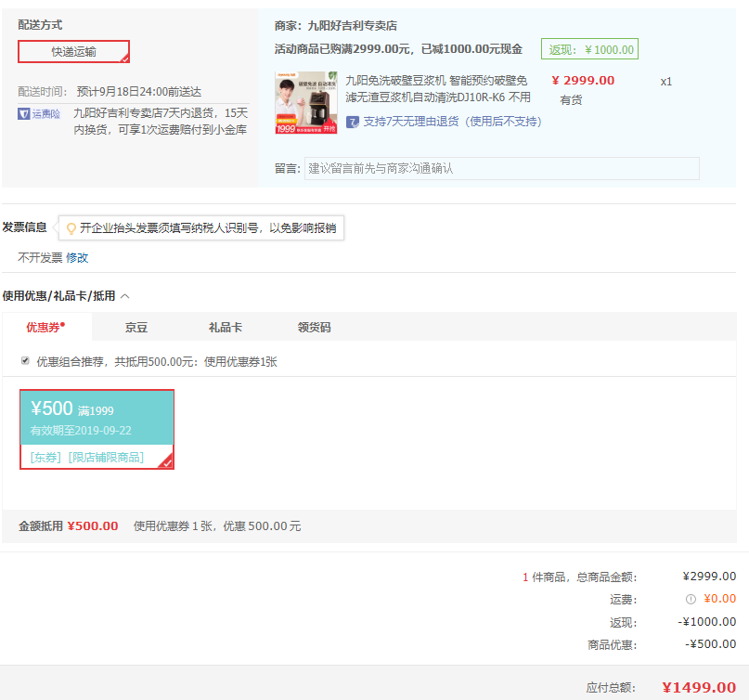The height and width of the screenshot is (700, 749).
Task: Click the 使用优惠券 1 张 summary text
Action: 173,526
